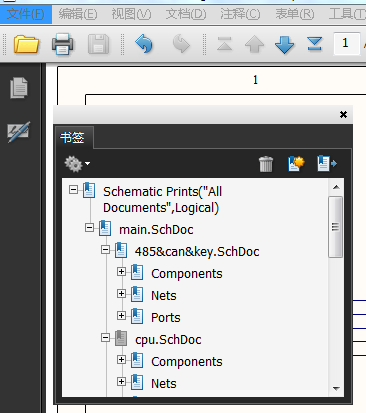This screenshot has width=366, height=413.
Task: Collapse the Schematic Prints root bookmark
Action: point(73,190)
